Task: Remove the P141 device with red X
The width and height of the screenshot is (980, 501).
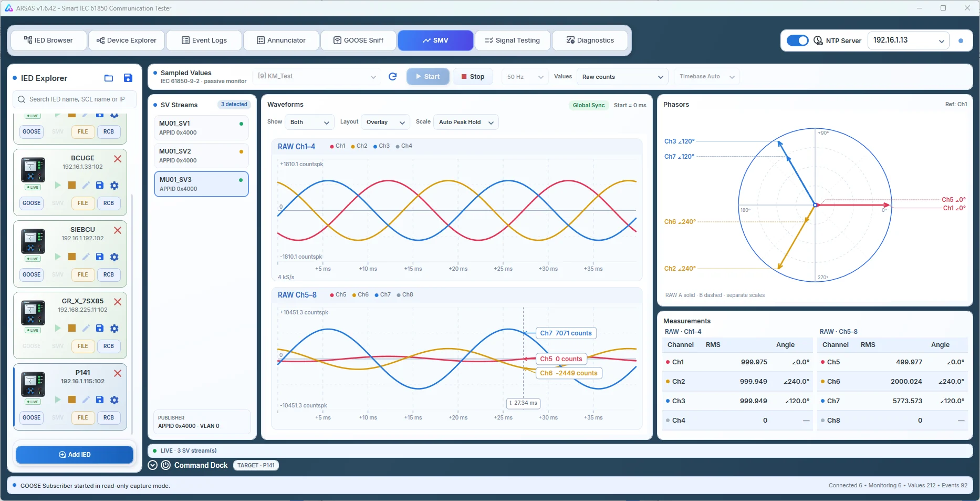Action: pyautogui.click(x=118, y=373)
